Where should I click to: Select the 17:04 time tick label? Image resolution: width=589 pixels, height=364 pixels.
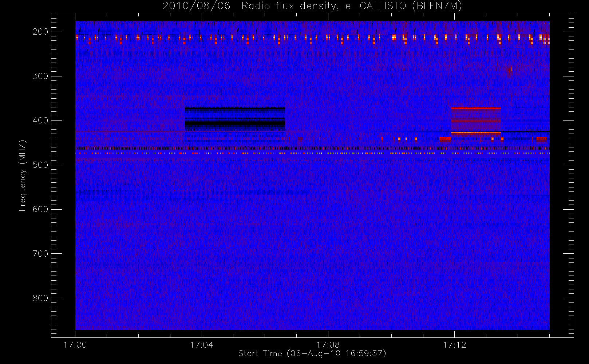pos(202,345)
